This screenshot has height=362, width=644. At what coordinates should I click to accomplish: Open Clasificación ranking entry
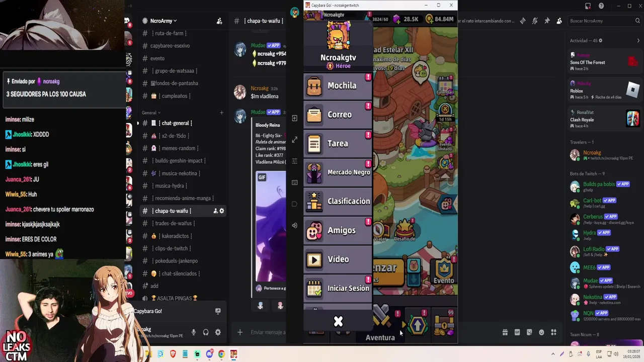click(338, 202)
